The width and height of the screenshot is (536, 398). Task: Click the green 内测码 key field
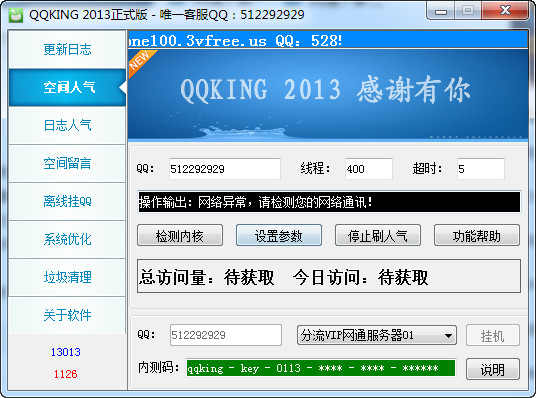[x=321, y=368]
